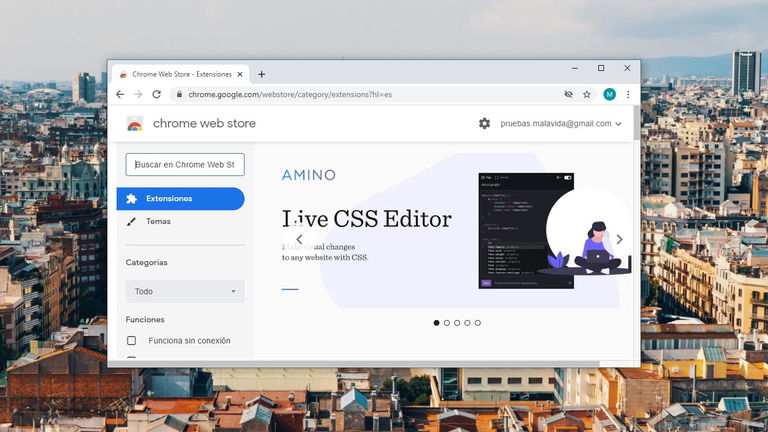Click the horizontal scrollbar at window bottom

pos(354,364)
